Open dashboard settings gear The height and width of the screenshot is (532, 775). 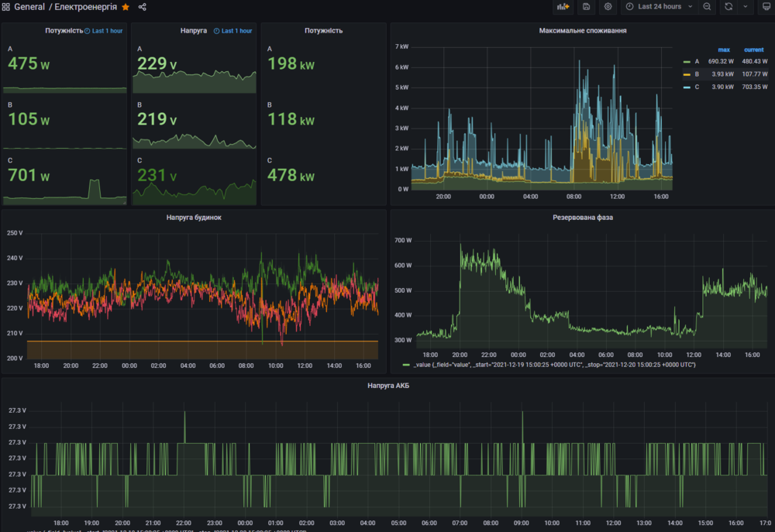coord(608,7)
